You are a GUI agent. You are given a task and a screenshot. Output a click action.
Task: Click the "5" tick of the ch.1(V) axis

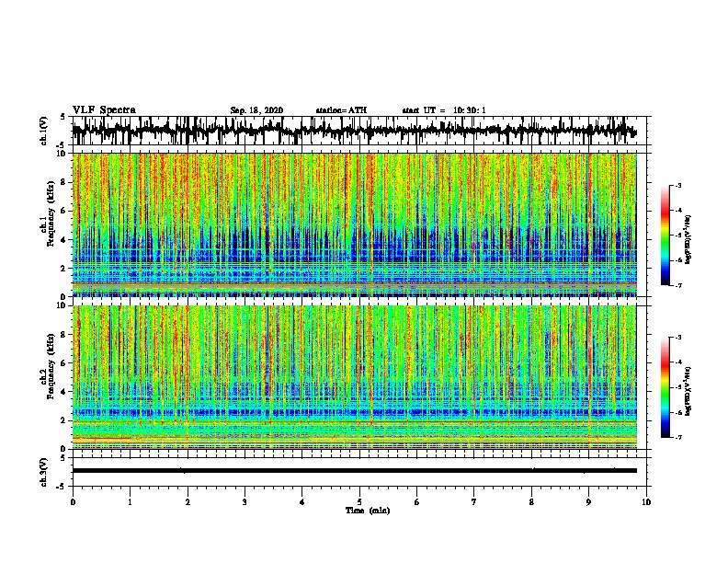point(64,117)
